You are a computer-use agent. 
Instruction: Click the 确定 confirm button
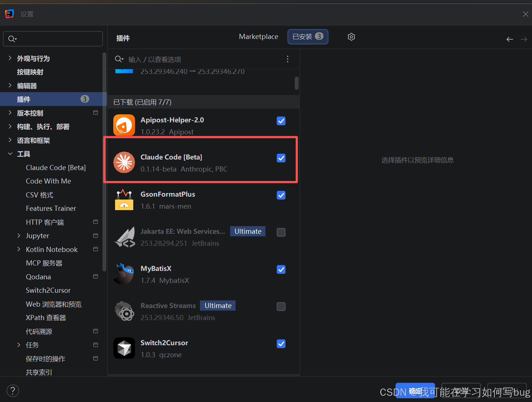pyautogui.click(x=415, y=391)
